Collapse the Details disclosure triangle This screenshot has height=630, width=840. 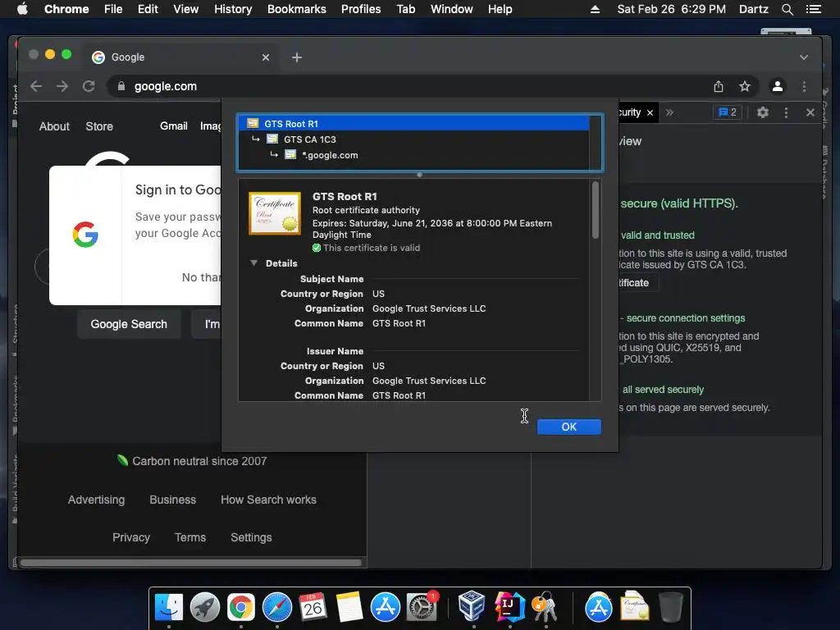pos(254,263)
